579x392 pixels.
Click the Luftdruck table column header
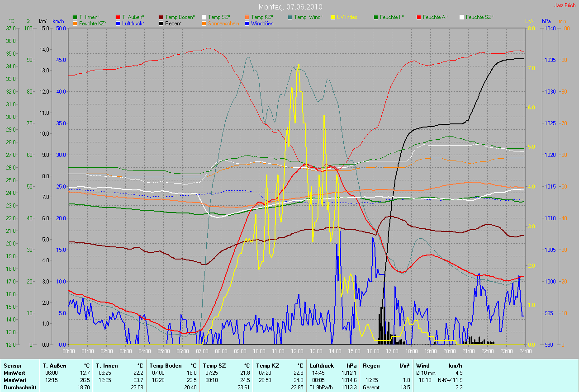pyautogui.click(x=322, y=365)
